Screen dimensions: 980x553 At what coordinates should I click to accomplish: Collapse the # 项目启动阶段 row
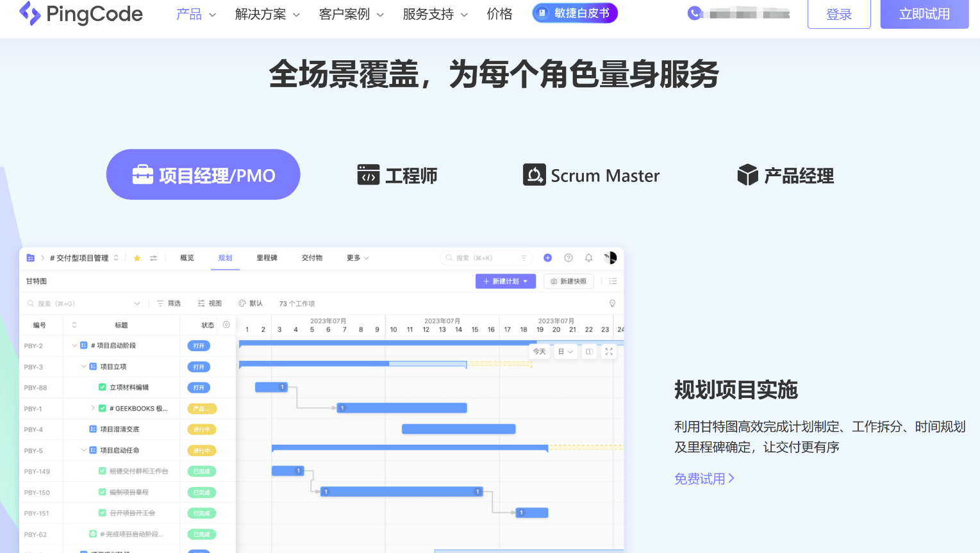[74, 345]
